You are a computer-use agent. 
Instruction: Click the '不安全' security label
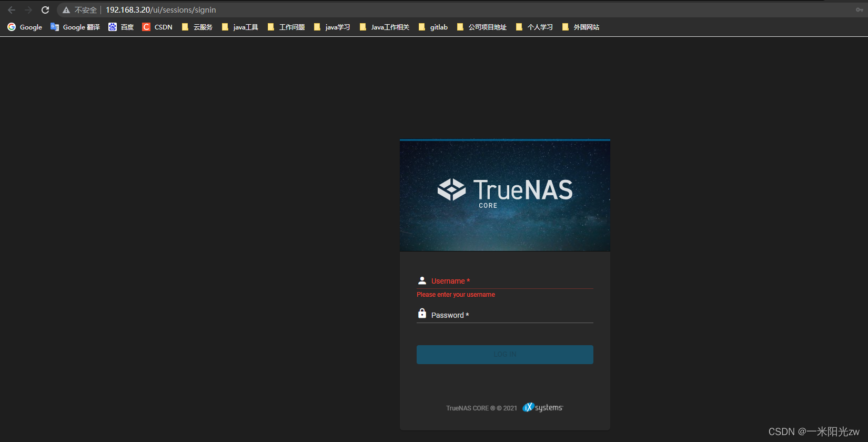pyautogui.click(x=86, y=10)
